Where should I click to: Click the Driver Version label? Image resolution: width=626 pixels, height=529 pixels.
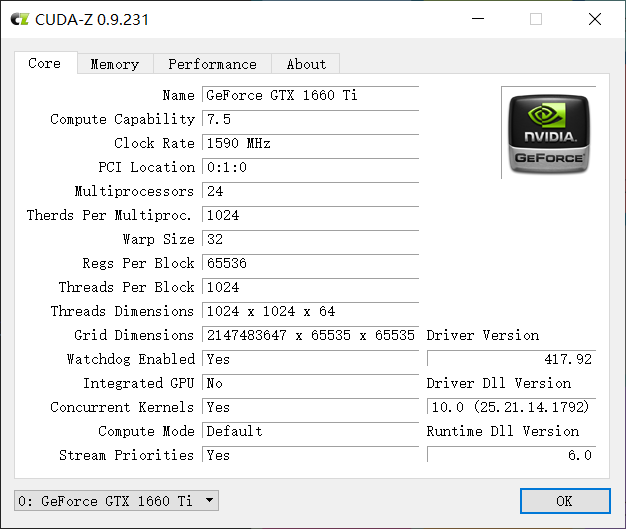click(x=483, y=335)
